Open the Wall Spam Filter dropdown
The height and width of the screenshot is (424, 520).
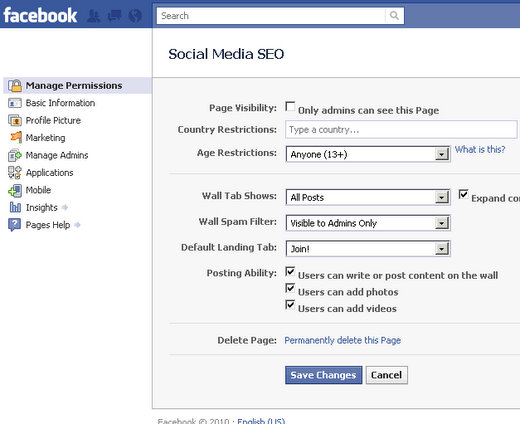point(368,223)
